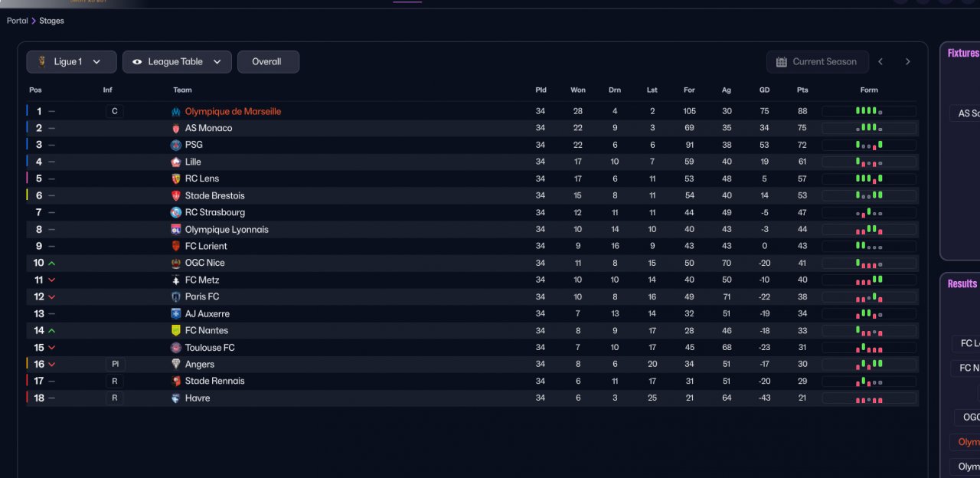The height and width of the screenshot is (478, 980).
Task: Open the Ligue 1 competition dropdown
Action: tap(71, 62)
